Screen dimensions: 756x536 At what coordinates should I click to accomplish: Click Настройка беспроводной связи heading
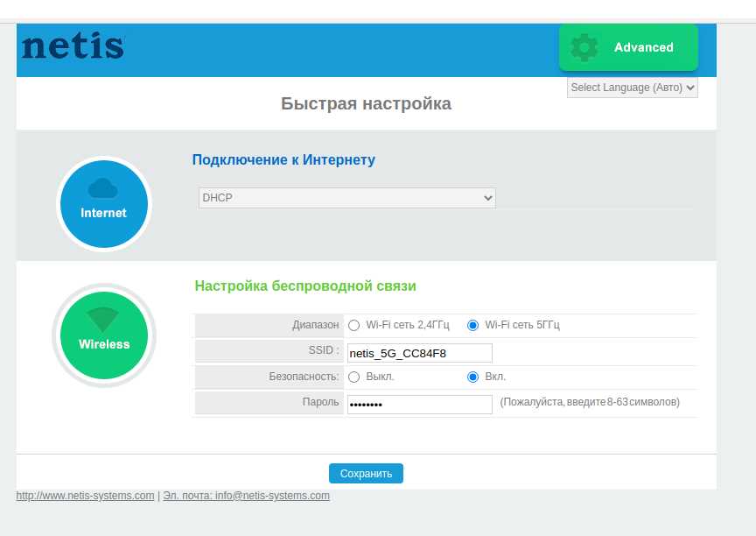[x=305, y=286]
